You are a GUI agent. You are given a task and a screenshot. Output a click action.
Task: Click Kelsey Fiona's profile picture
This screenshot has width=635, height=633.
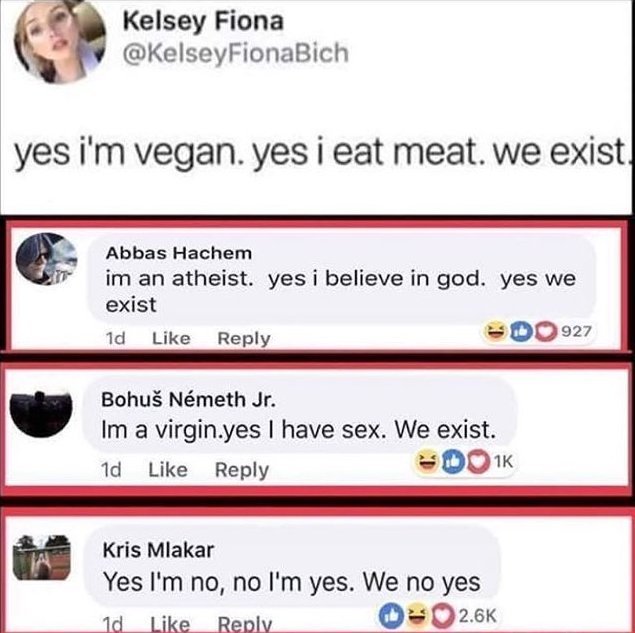(59, 42)
